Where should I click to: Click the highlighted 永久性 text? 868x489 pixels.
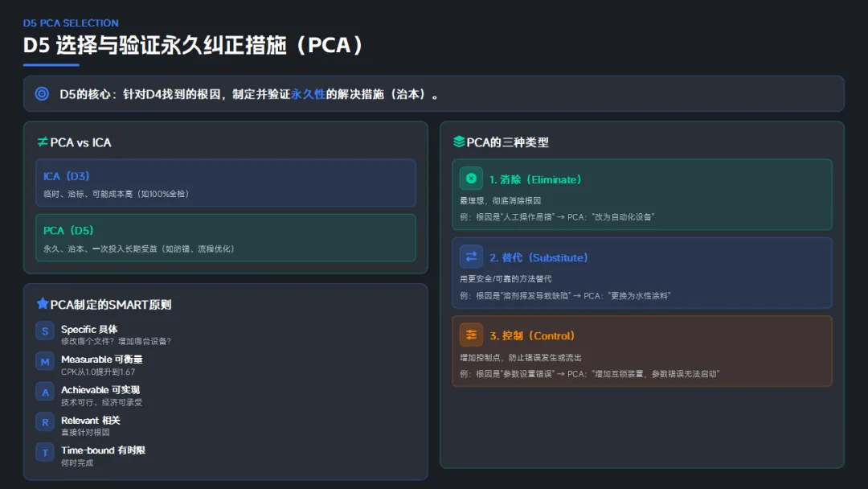pyautogui.click(x=308, y=94)
